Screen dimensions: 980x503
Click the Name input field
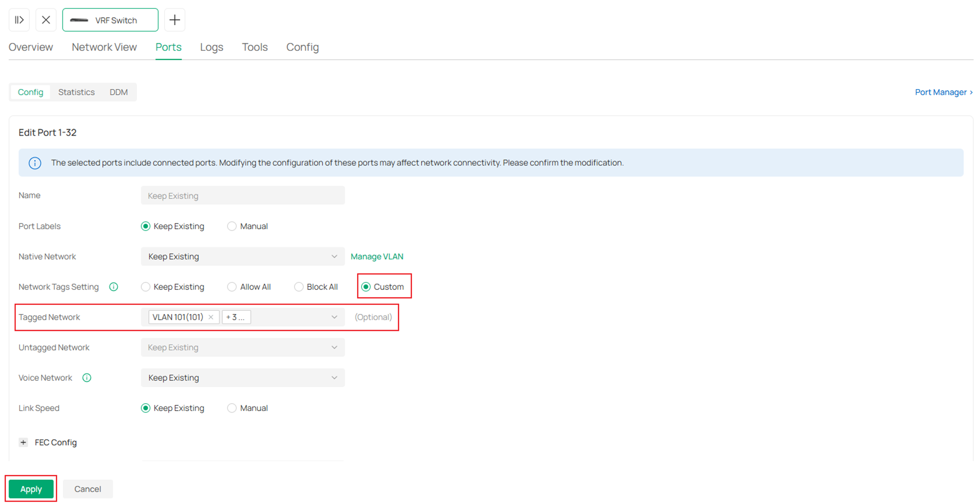pos(242,195)
